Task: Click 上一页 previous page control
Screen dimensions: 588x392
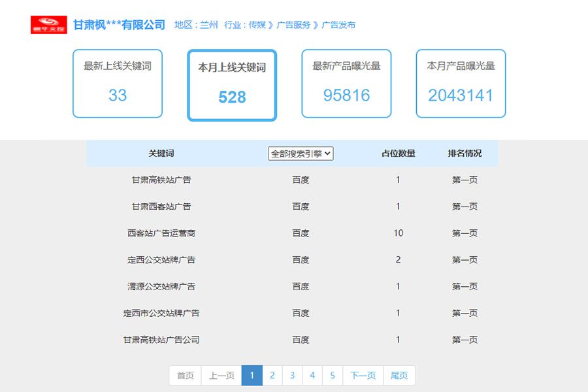Action: 221,375
